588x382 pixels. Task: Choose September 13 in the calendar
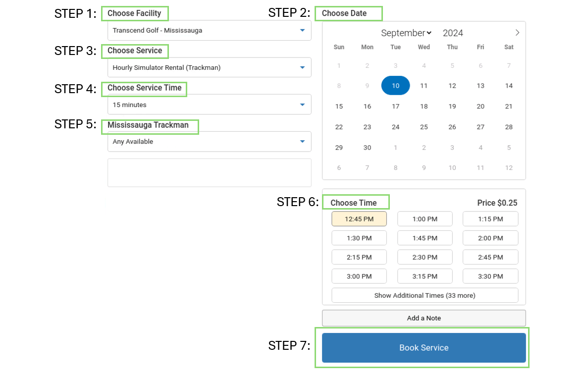tap(481, 86)
